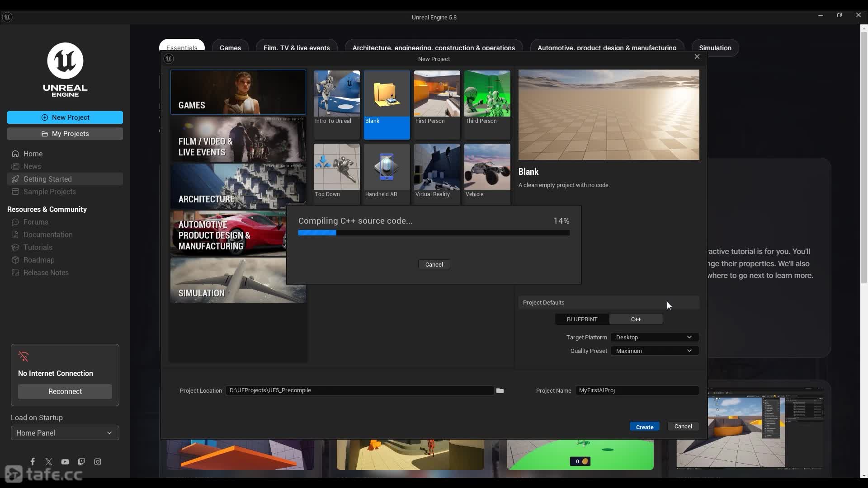Choose BLUEPRINT project type

(582, 319)
